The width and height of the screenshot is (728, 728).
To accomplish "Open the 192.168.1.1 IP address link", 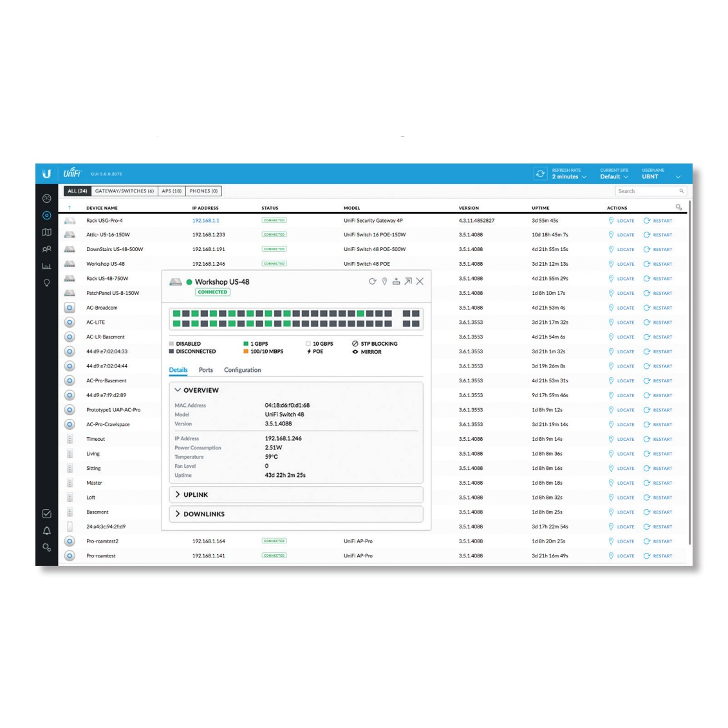I will [x=206, y=221].
